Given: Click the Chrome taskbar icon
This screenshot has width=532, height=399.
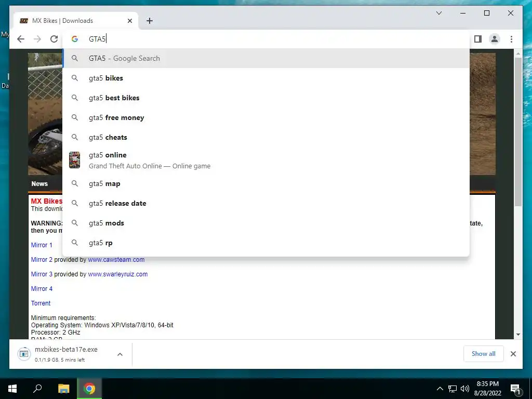Looking at the screenshot, I should 89,389.
